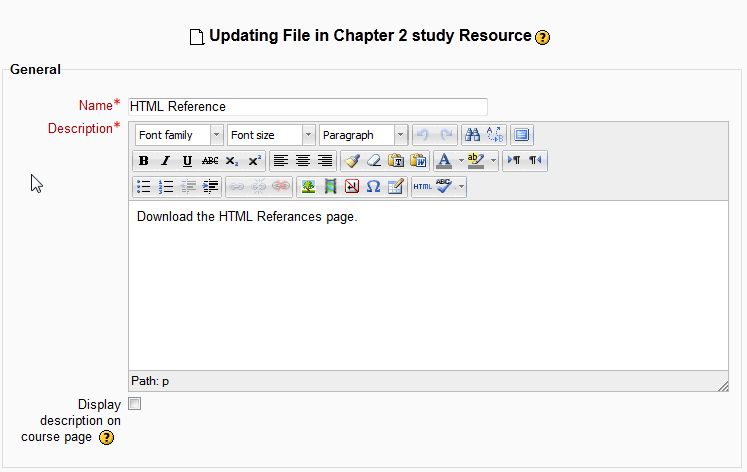Center align the text
Viewport: 747px width, 472px height.
[x=303, y=161]
